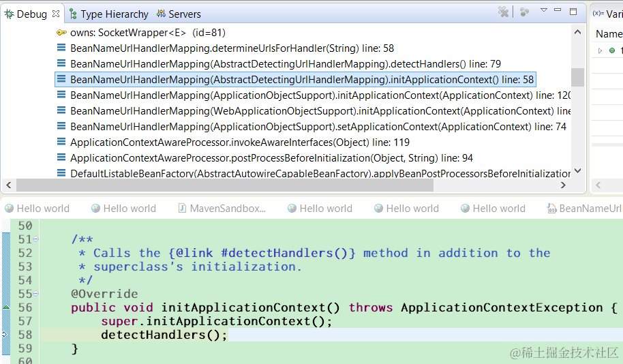
Task: Open the Debug view menu triangle
Action: (x=544, y=10)
